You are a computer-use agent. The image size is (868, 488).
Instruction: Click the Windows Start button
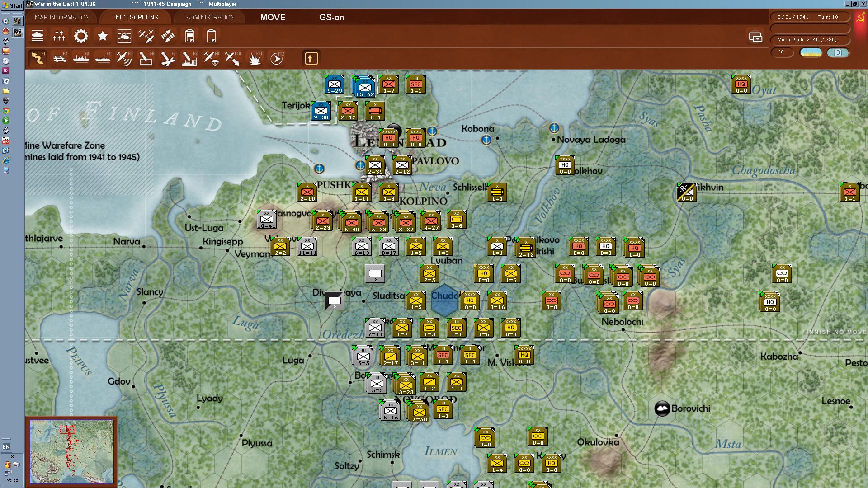(12, 5)
